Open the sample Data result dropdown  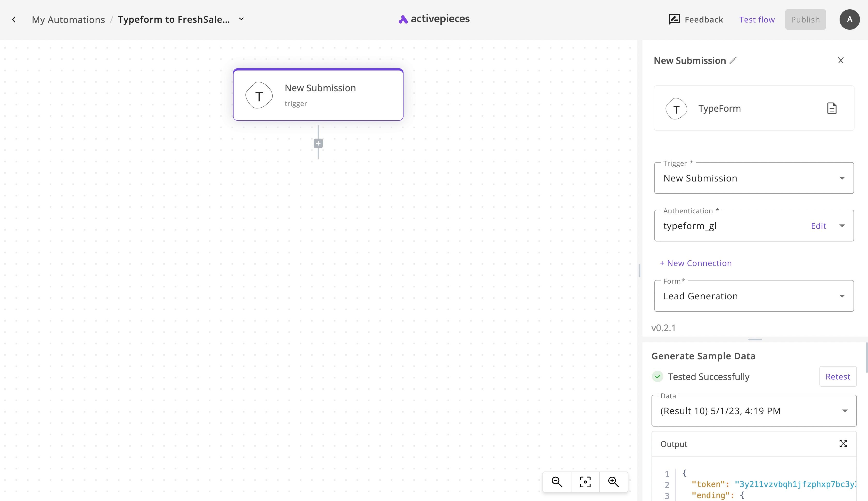[754, 411]
